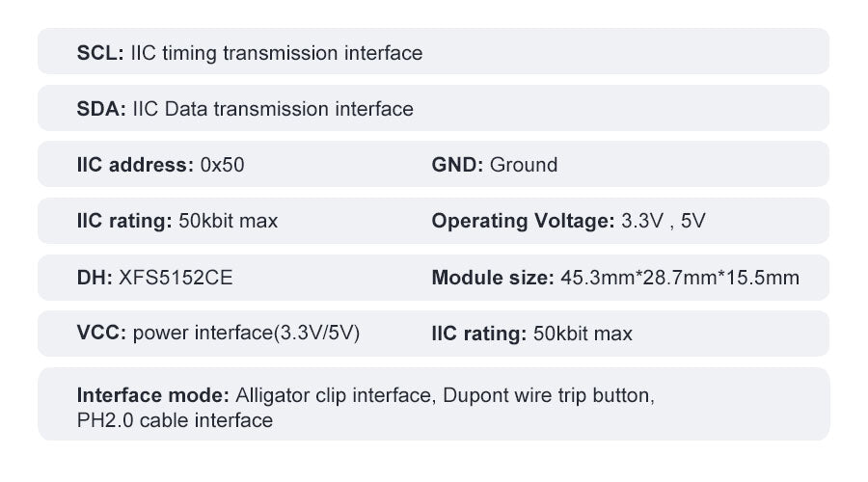This screenshot has width=868, height=482.
Task: Click the DH label
Action: [x=95, y=278]
